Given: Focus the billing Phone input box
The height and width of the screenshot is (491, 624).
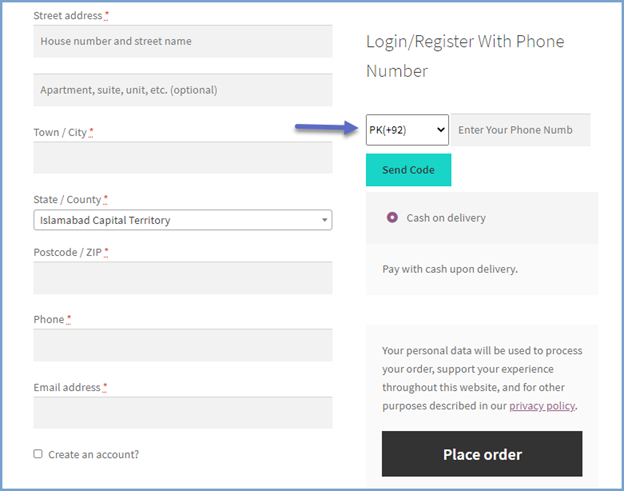Looking at the screenshot, I should pos(182,345).
